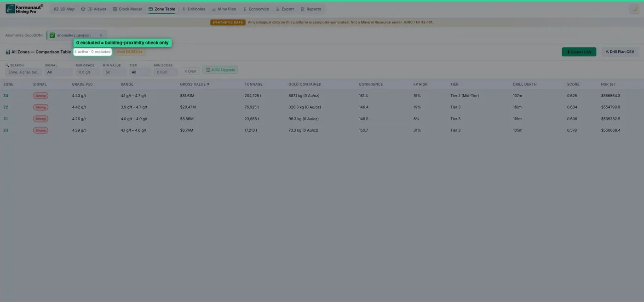644x302 pixels.
Task: Switch to the Block Model view
Action: pyautogui.click(x=127, y=9)
